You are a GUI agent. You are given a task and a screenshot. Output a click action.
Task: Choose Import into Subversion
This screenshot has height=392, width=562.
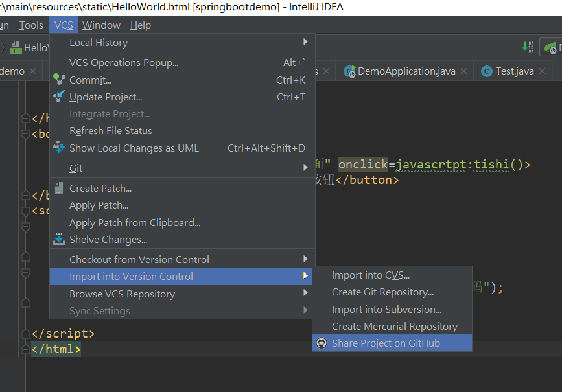point(392,309)
